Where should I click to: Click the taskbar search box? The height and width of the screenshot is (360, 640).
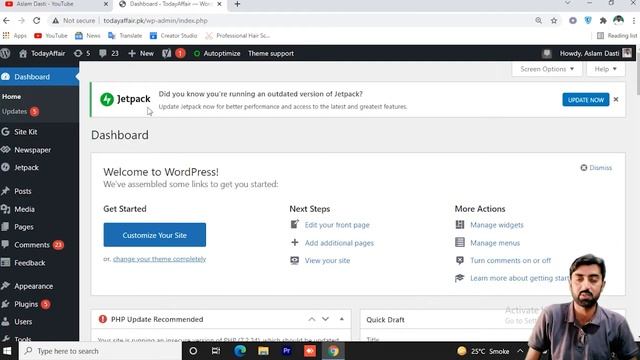tap(100, 351)
